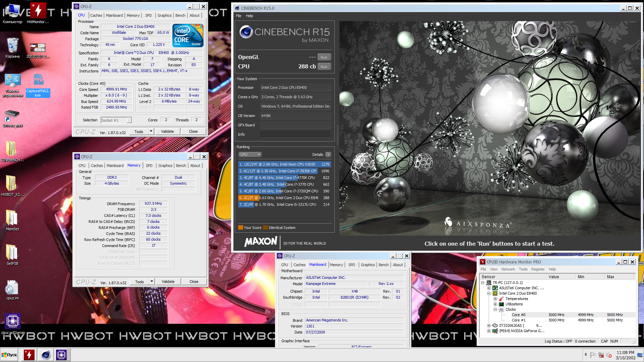Click the muted volume tray icon

[x=609, y=355]
